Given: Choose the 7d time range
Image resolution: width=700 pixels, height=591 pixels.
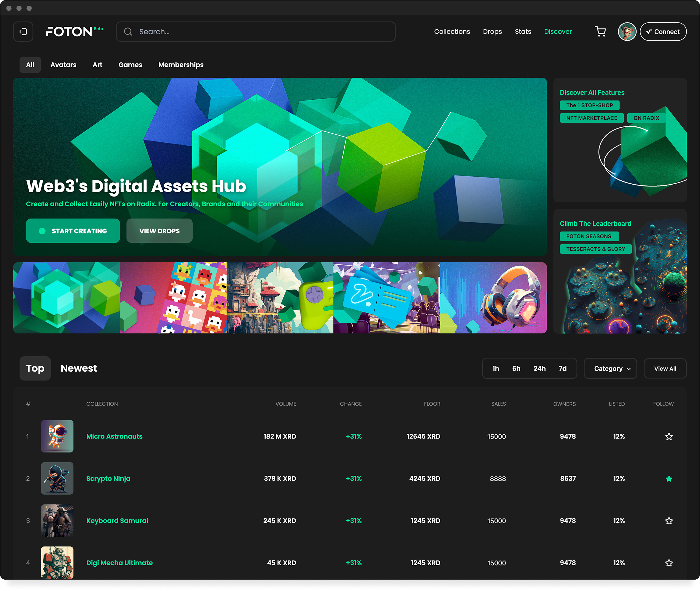Looking at the screenshot, I should [x=562, y=369].
